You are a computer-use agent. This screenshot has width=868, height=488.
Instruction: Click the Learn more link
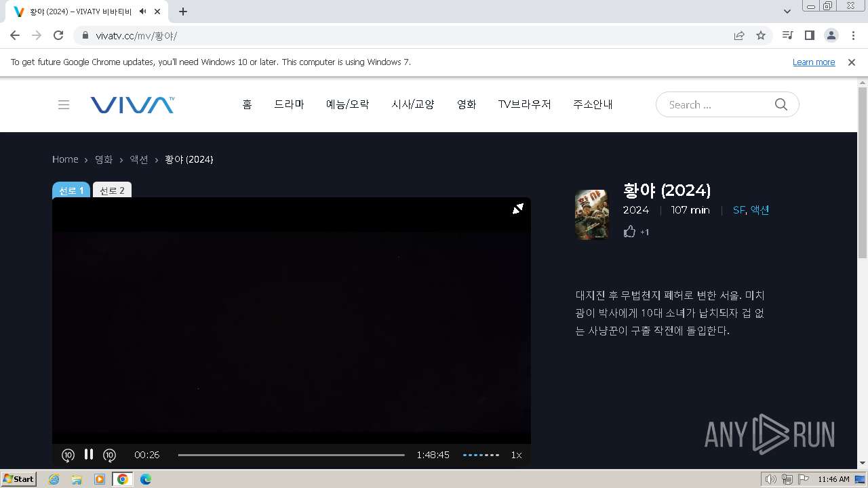814,62
